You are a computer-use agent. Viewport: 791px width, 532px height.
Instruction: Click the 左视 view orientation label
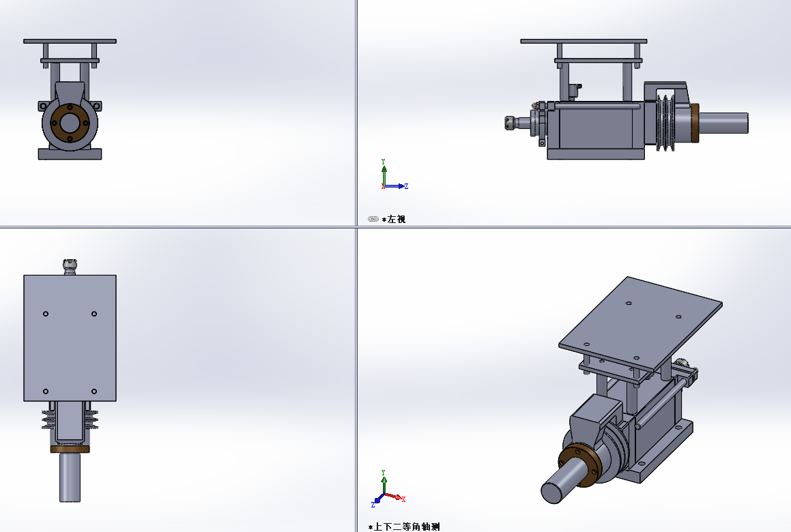point(397,219)
